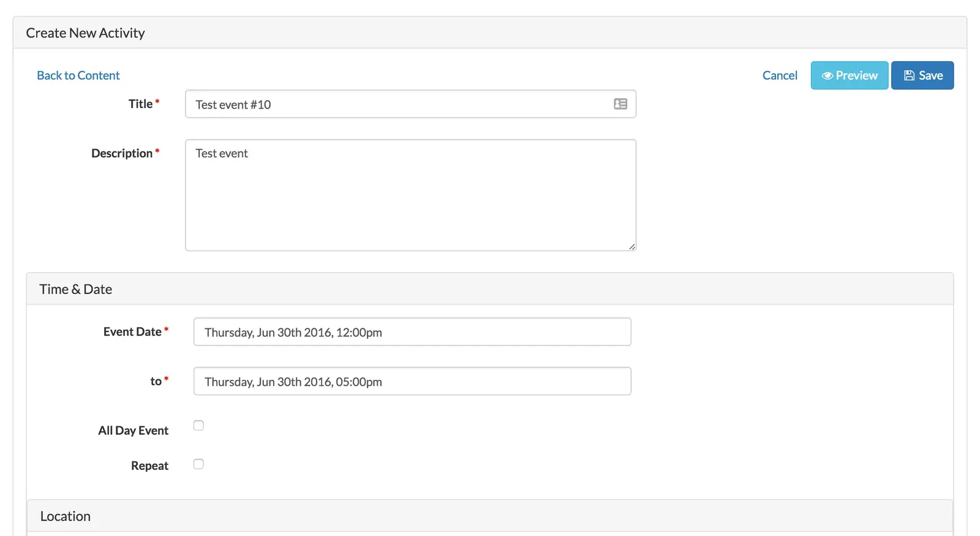The width and height of the screenshot is (980, 536).
Task: Click inside the Description text area
Action: [410, 195]
